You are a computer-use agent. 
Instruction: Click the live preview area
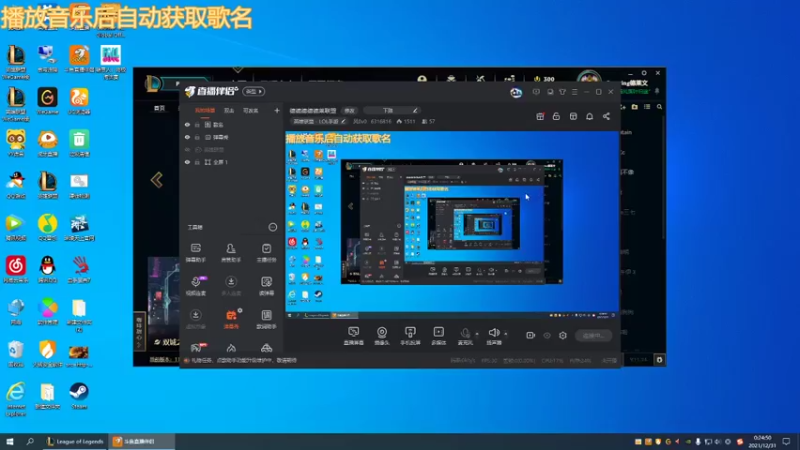point(452,225)
